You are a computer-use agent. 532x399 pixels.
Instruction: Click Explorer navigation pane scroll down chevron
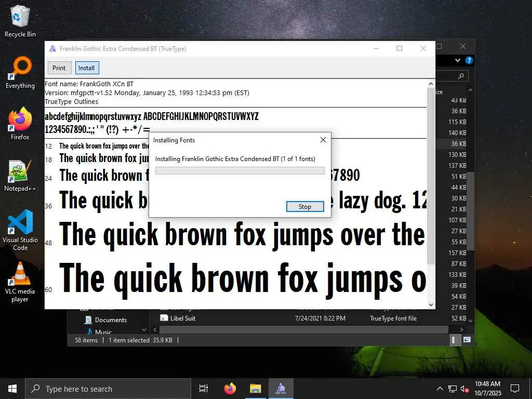coord(144,330)
